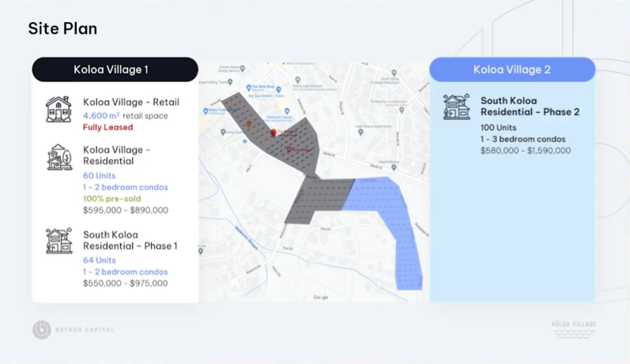Select the Koloa Village 2 header tab

pyautogui.click(x=512, y=69)
